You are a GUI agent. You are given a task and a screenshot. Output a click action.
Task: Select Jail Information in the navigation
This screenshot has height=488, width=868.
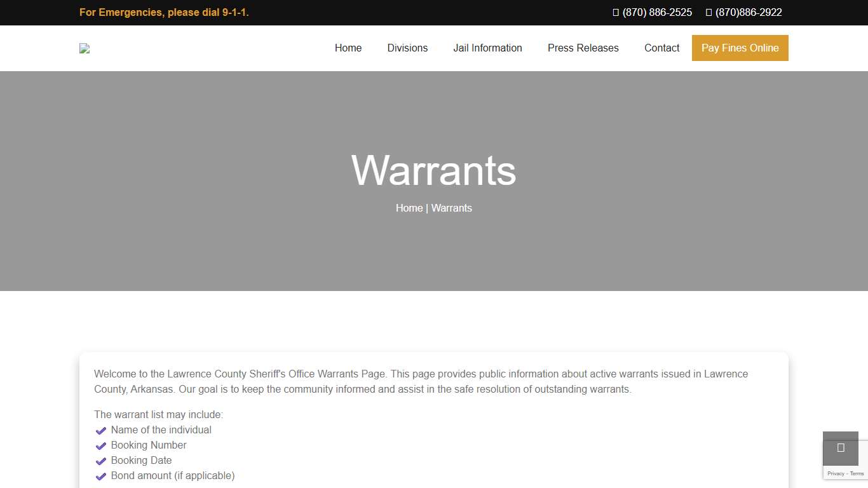pos(487,48)
